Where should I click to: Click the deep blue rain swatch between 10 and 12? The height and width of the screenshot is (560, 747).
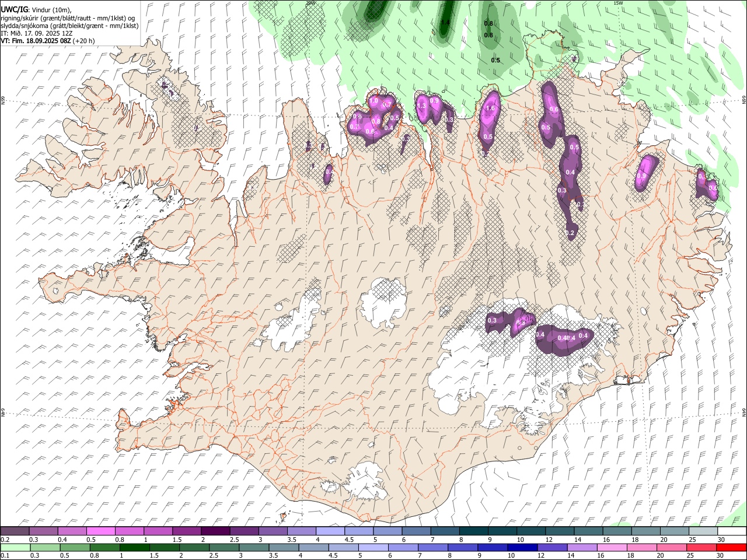(522, 547)
